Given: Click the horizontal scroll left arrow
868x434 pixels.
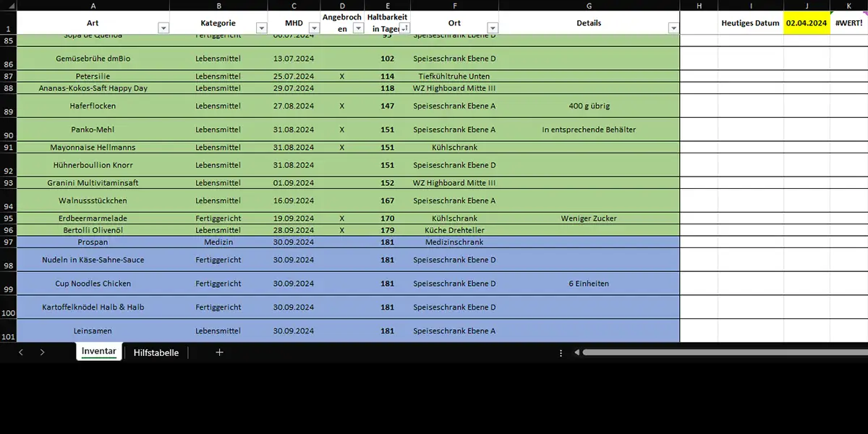Looking at the screenshot, I should pos(577,353).
